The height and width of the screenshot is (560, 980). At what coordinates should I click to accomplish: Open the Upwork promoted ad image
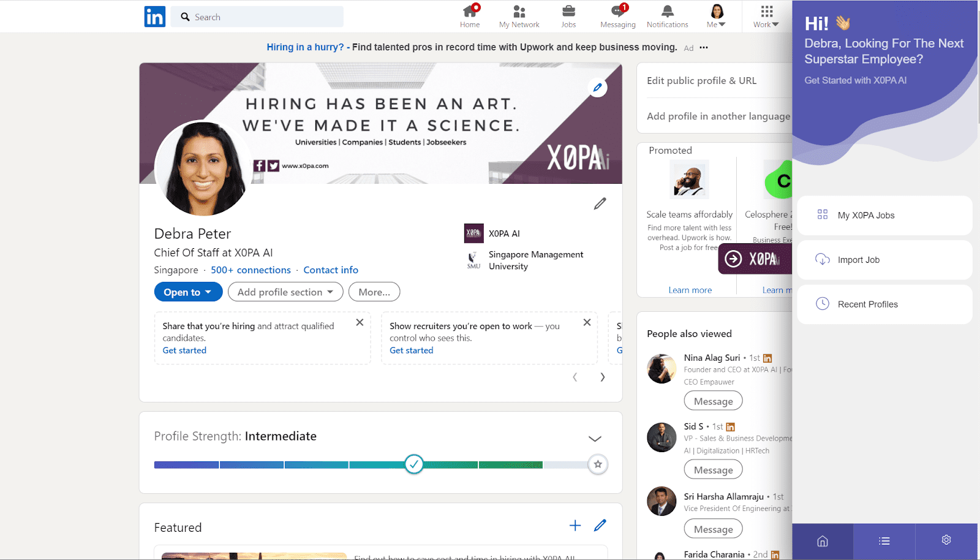(689, 180)
